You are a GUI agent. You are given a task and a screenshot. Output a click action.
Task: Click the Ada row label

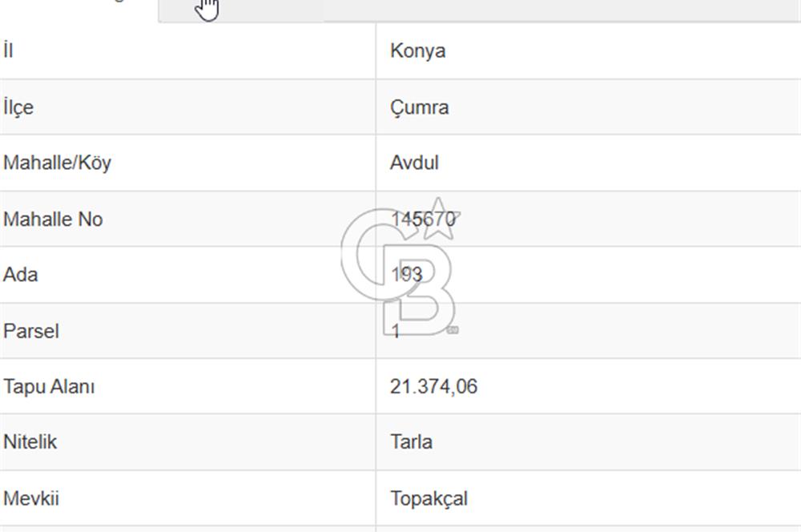pyautogui.click(x=21, y=275)
